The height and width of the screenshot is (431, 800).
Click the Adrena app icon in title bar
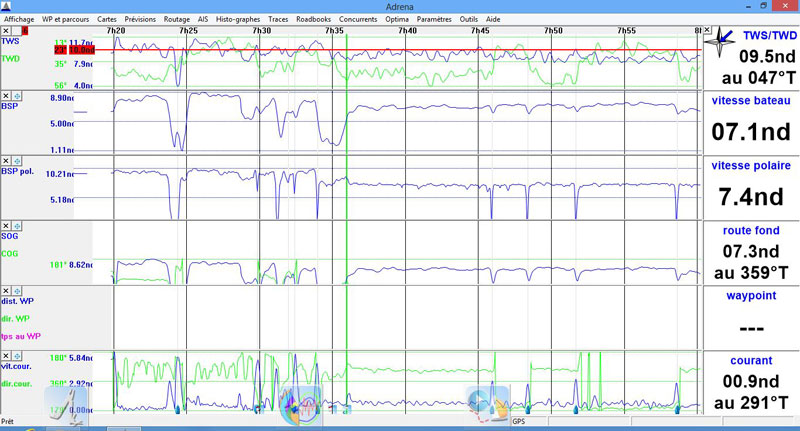(x=6, y=6)
